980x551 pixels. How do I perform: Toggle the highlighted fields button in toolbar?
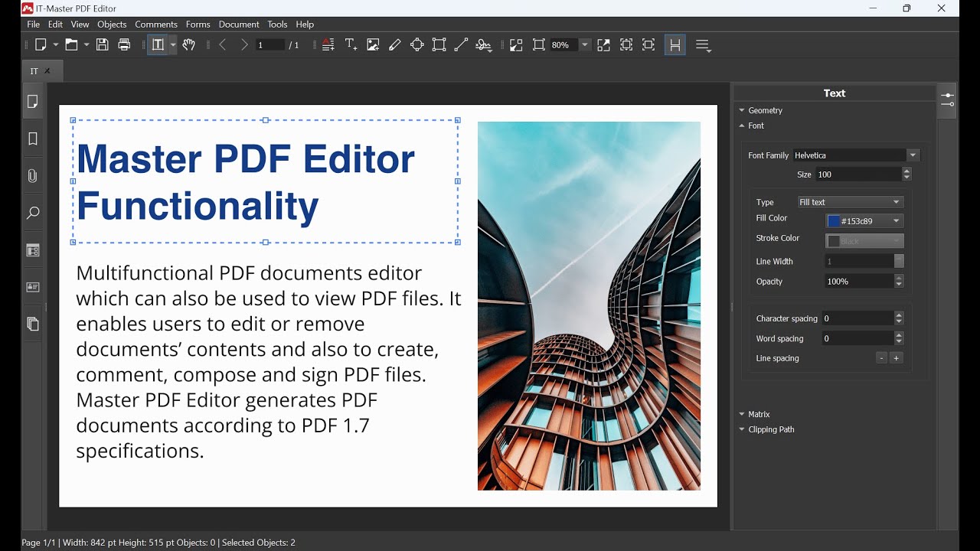(x=675, y=45)
